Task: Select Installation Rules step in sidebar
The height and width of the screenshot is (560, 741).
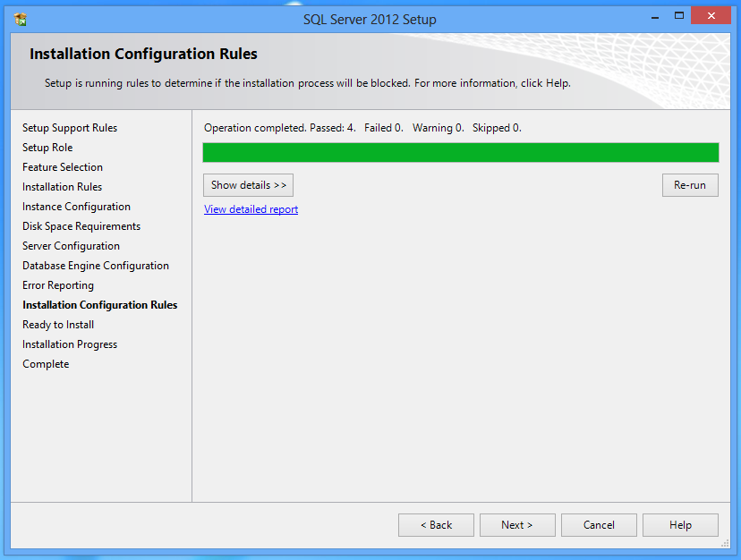Action: coord(63,187)
